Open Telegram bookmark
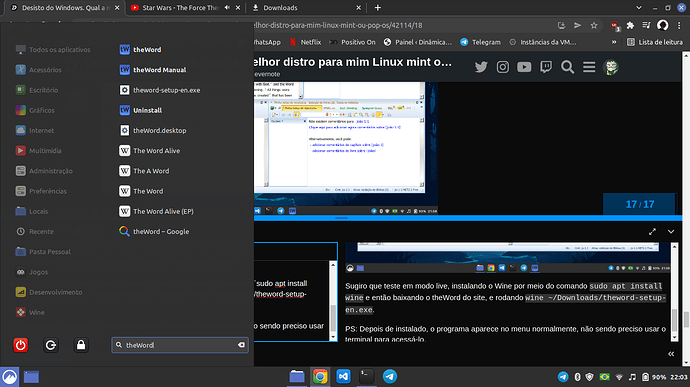The height and width of the screenshot is (387, 690). point(480,42)
